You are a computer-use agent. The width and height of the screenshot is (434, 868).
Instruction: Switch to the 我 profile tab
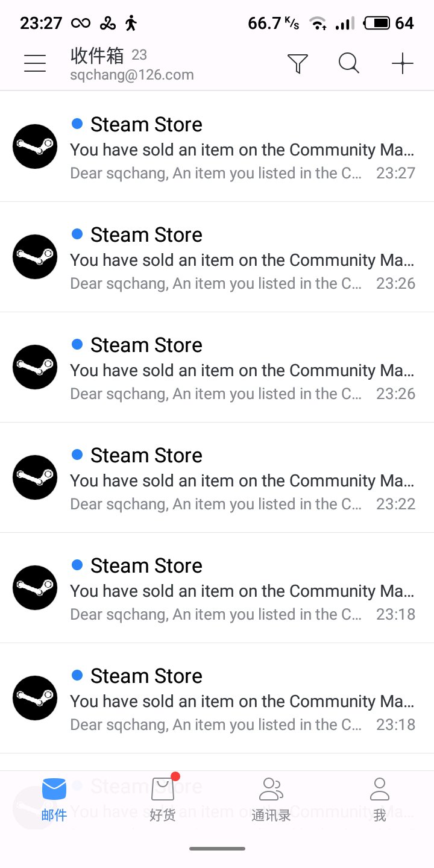[x=380, y=799]
